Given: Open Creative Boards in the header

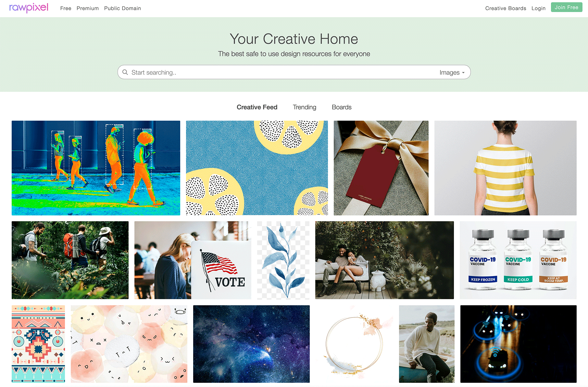Looking at the screenshot, I should 506,8.
